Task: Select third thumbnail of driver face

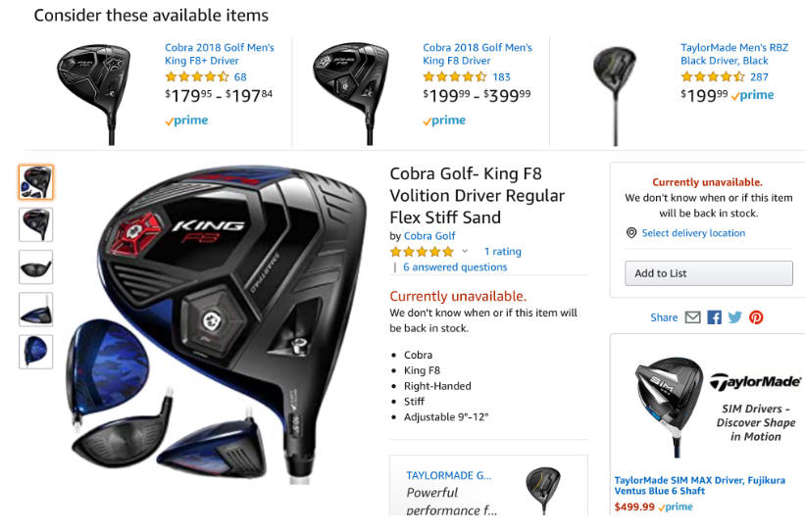Action: [36, 267]
